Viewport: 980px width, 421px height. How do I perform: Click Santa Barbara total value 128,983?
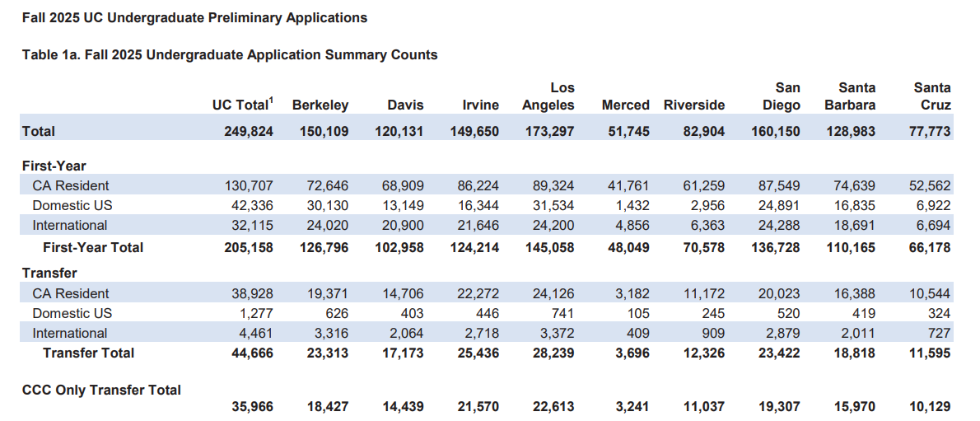pyautogui.click(x=852, y=131)
